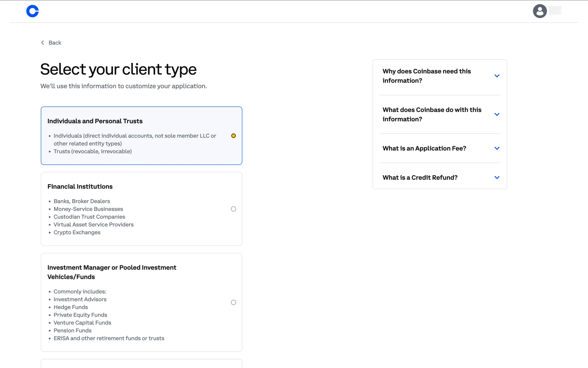Click the Individuals and Personal Trusts heading
The width and height of the screenshot is (588, 368).
95,121
